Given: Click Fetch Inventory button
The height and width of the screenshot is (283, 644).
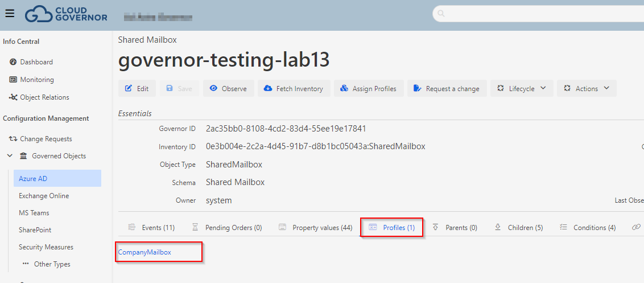Looking at the screenshot, I should (294, 89).
